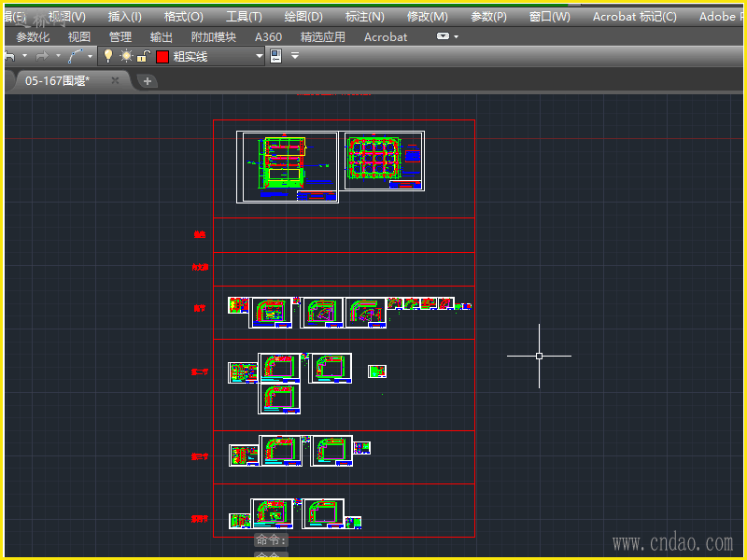
Task: Click the top-left drawing sheet thumbnail
Action: click(287, 166)
